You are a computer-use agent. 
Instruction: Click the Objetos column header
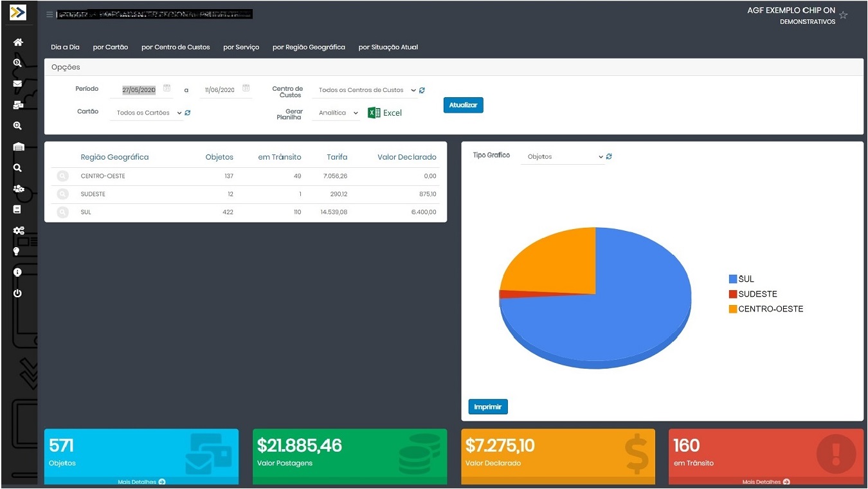click(x=219, y=157)
